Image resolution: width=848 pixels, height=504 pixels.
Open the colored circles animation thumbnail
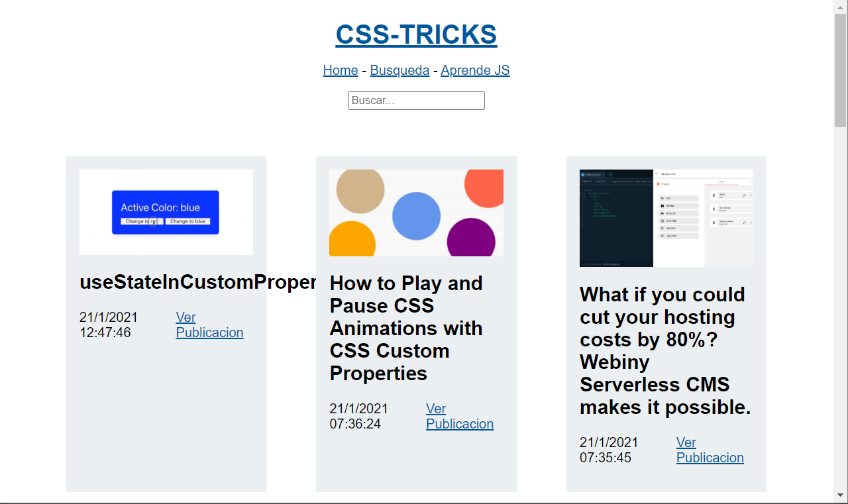[x=416, y=213]
